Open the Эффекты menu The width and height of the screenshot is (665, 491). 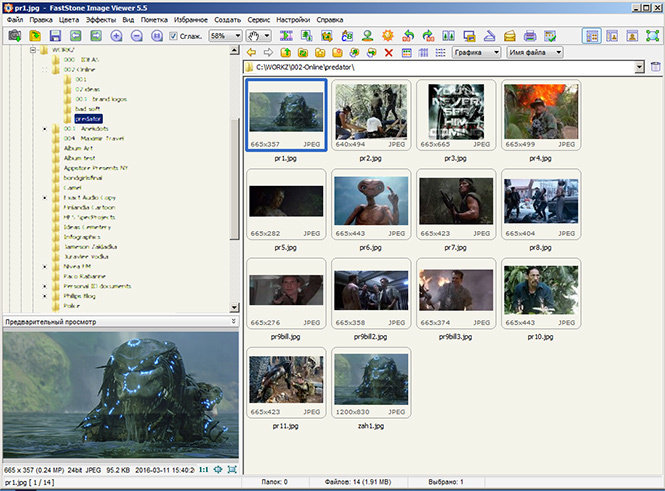(100, 19)
